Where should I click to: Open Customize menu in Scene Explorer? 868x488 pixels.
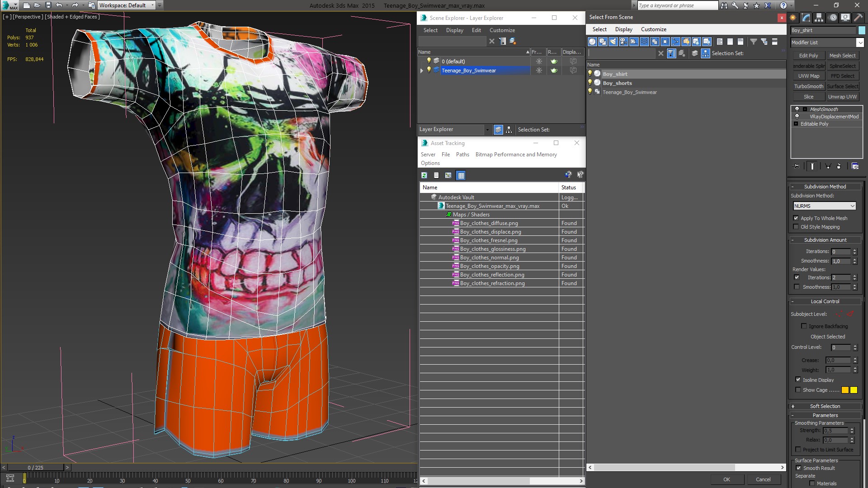[502, 30]
